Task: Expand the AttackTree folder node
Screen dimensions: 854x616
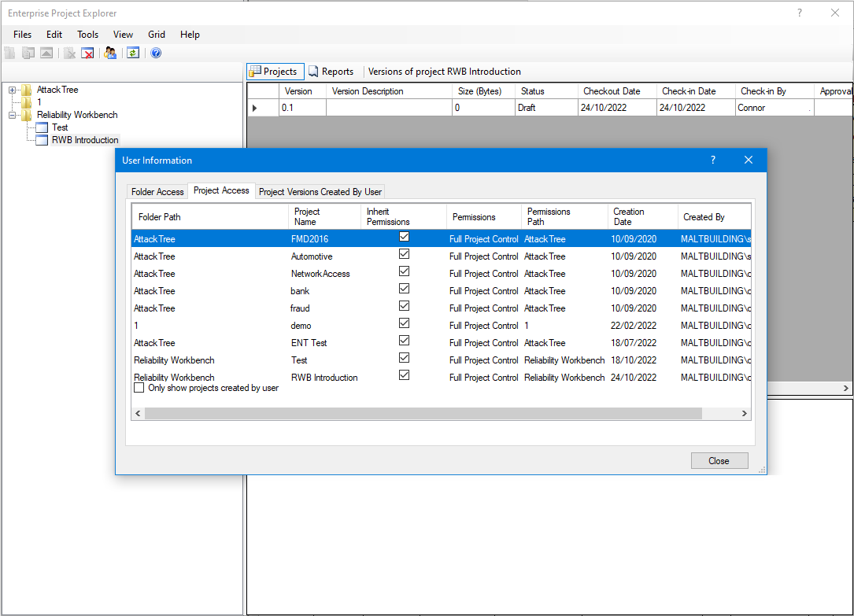Action: point(12,90)
